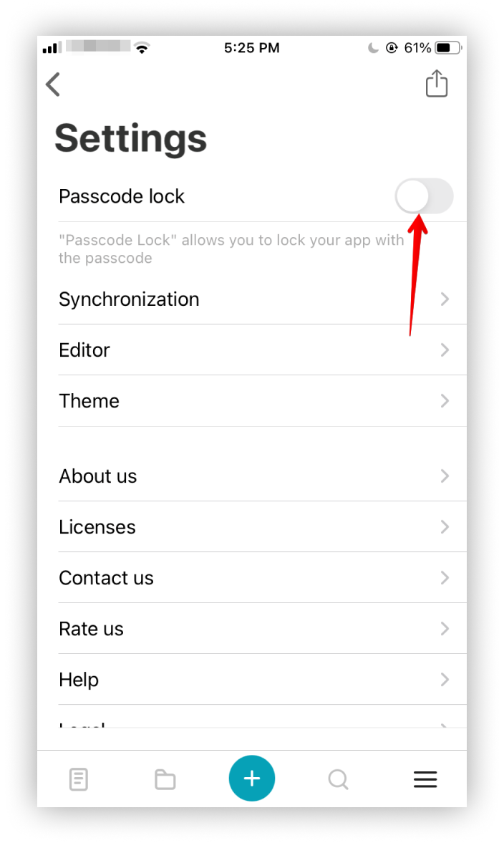Open the Licenses entry
Image resolution: width=504 pixels, height=843 pixels.
(262, 527)
